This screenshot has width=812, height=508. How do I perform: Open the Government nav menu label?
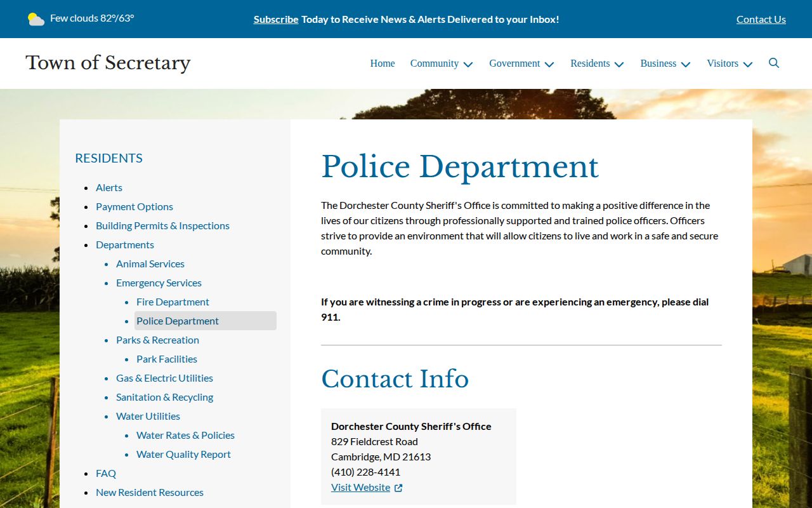tap(514, 63)
